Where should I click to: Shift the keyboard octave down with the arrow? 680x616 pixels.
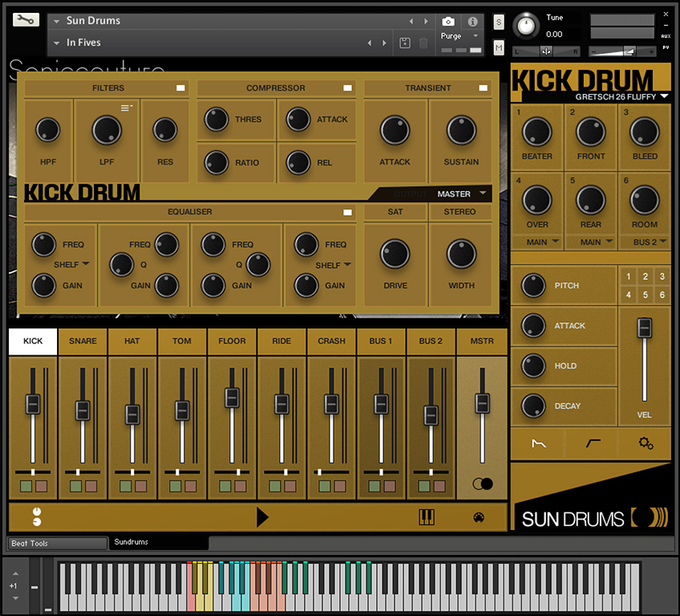15,598
